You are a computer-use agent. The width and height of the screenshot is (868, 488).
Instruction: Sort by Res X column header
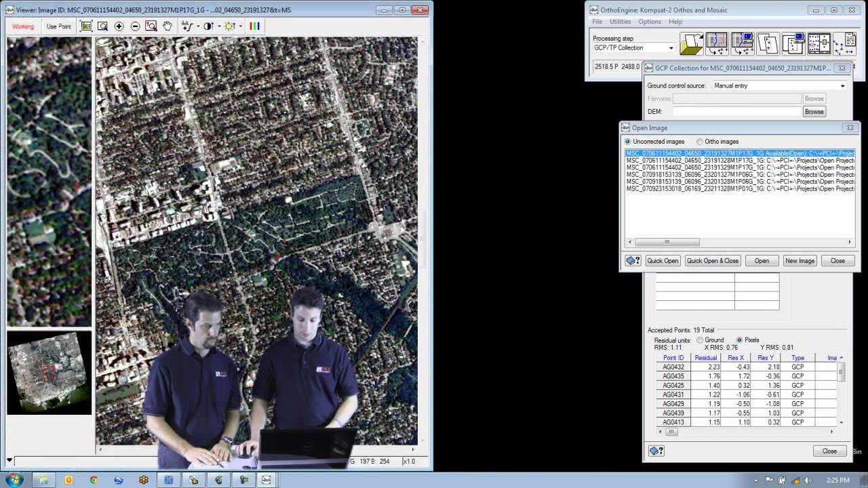(736, 358)
